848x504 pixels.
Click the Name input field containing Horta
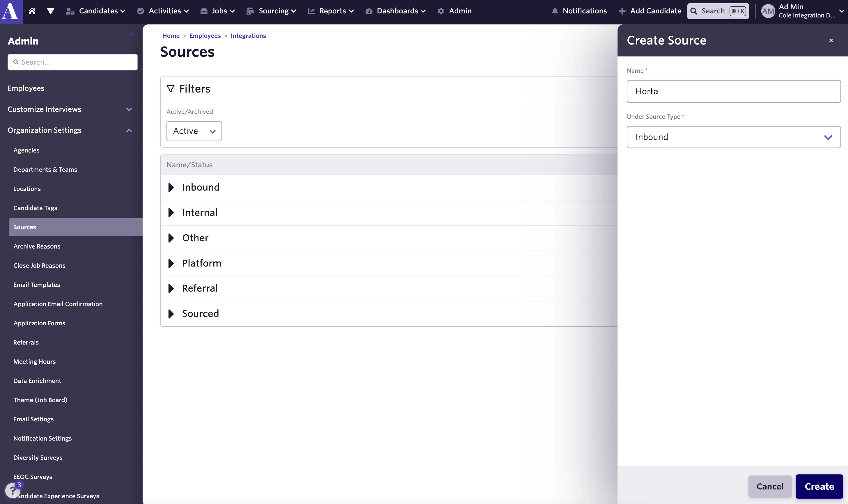coord(734,91)
